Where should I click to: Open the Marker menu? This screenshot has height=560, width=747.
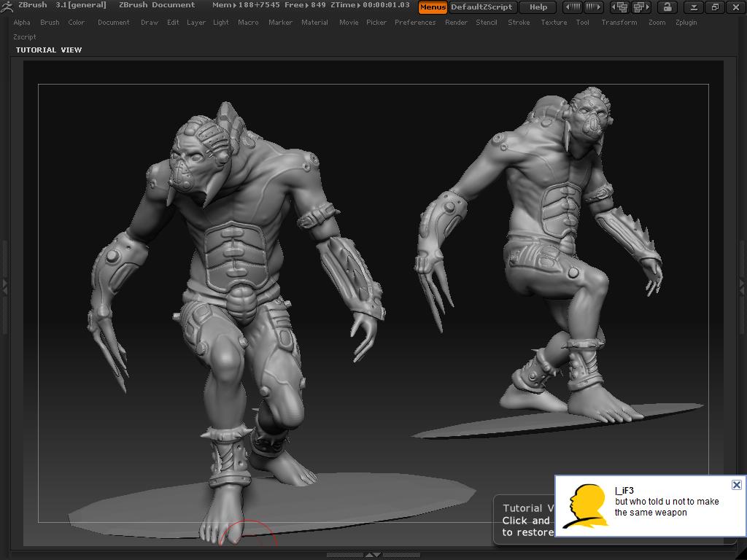click(x=280, y=23)
